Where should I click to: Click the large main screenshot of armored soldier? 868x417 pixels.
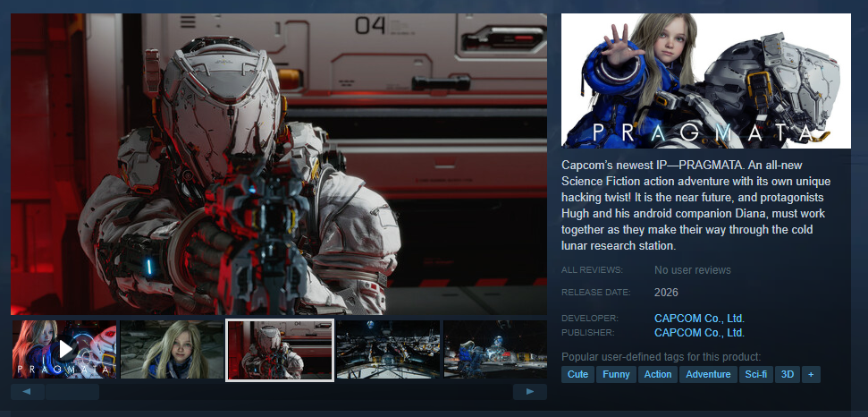coord(279,164)
